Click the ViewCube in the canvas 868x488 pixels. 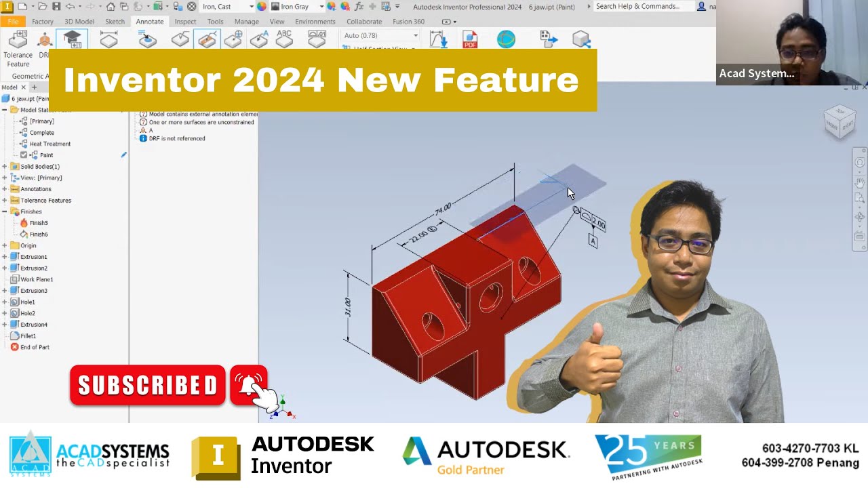click(x=840, y=123)
